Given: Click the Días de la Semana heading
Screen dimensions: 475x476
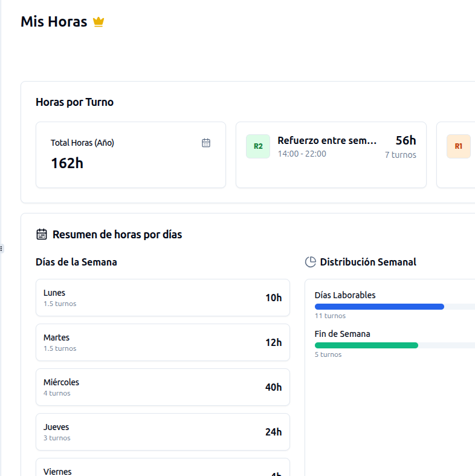Looking at the screenshot, I should pyautogui.click(x=76, y=262).
